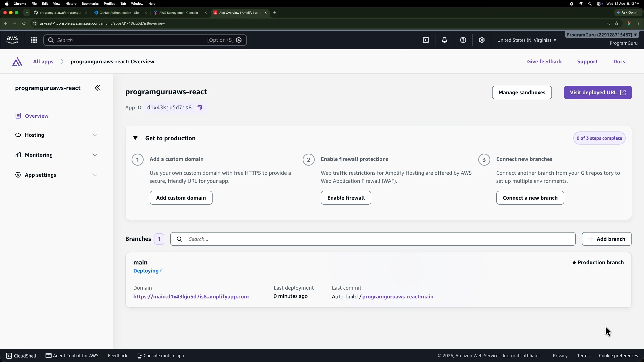Open the CloudShell icon in top navigation bar

click(426, 40)
